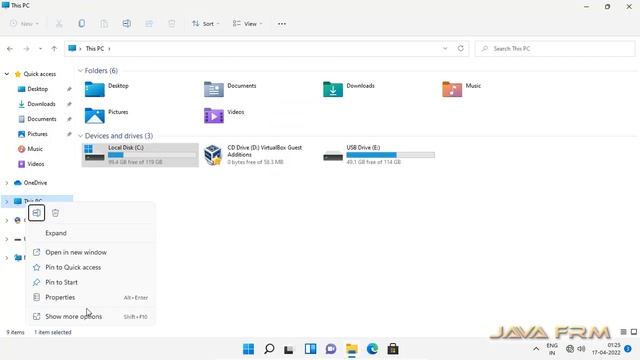This screenshot has height=360, width=640.
Task: Open recent locations dropdown beside forward arrow
Action: coord(40,49)
